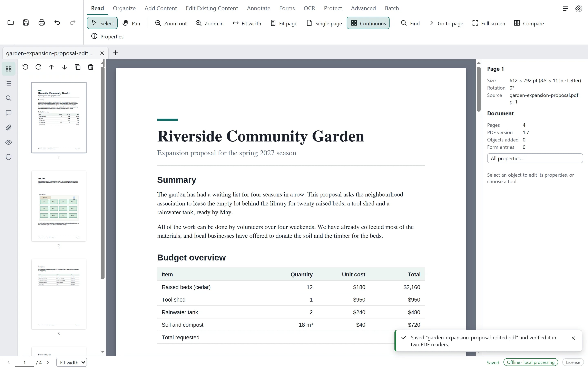Switch to the Pan tool
Viewport: 588px width, 368px height.
pos(131,23)
